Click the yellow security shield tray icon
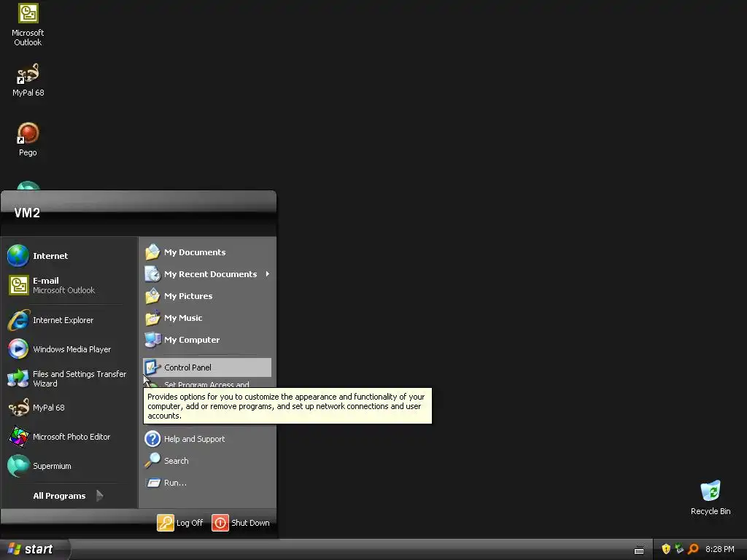 (666, 549)
